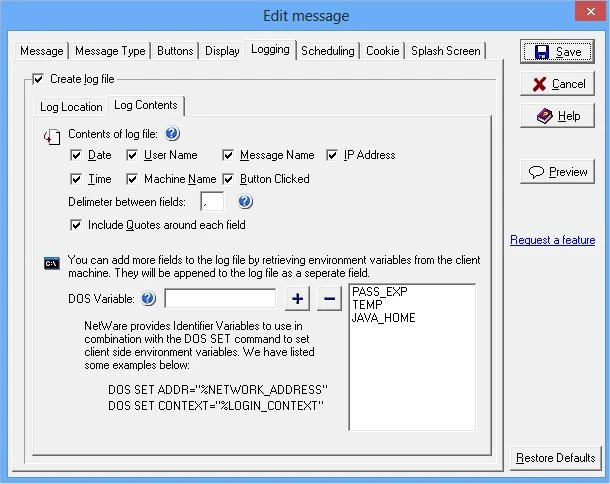
Task: Uncheck the Button Clicked checkbox
Action: click(x=229, y=179)
